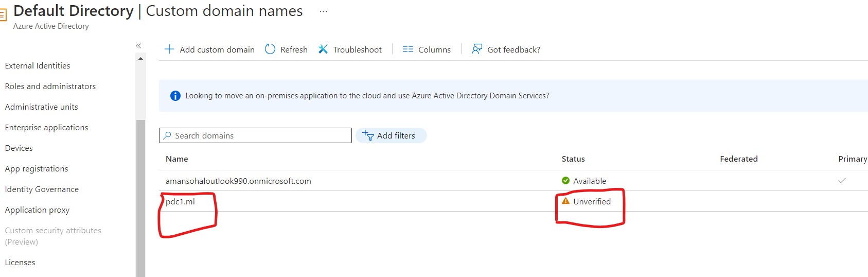Click the green Available check icon

tap(566, 181)
